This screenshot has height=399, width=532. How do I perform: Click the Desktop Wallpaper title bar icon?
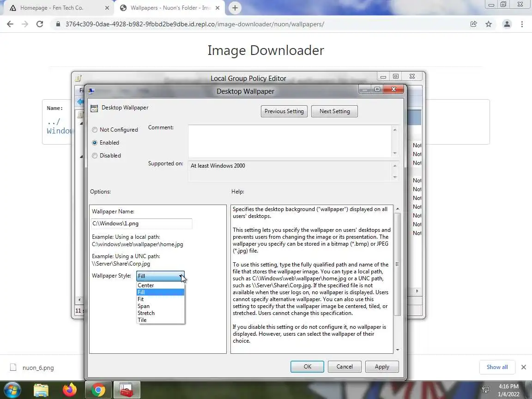(91, 91)
